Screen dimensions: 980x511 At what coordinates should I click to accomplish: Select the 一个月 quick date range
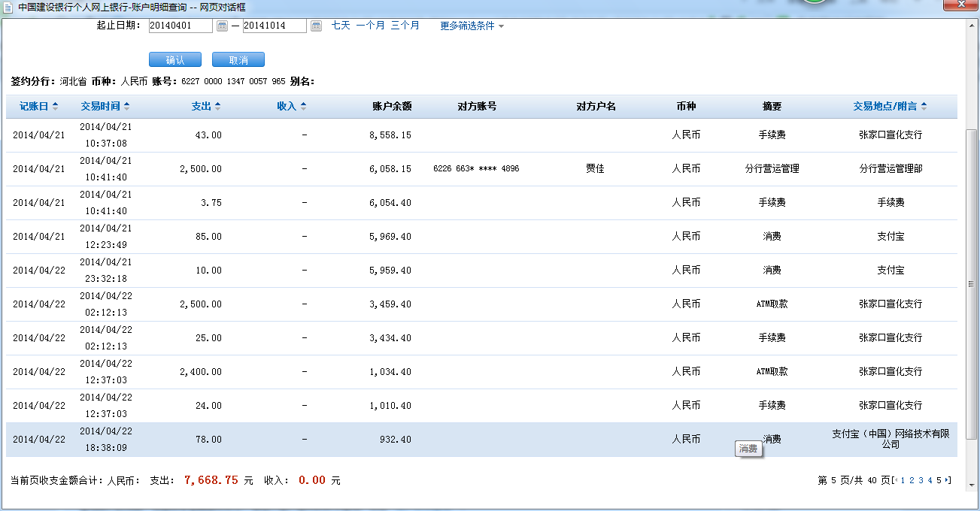[x=370, y=26]
